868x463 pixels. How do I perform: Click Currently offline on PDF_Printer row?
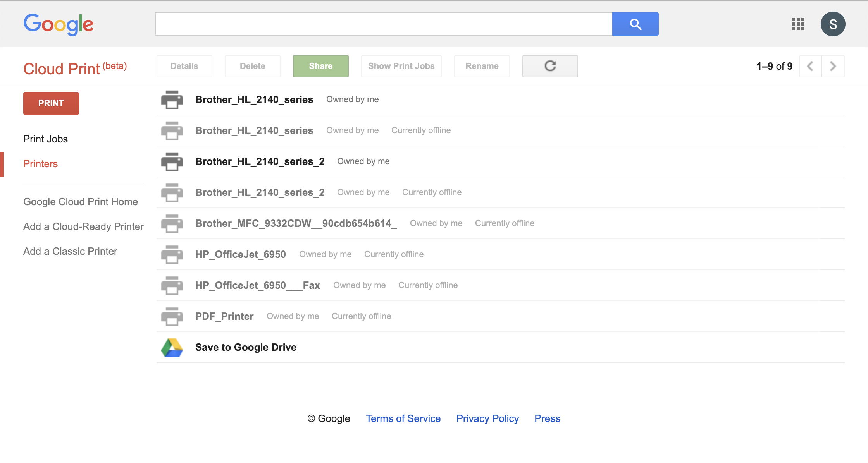[362, 316]
